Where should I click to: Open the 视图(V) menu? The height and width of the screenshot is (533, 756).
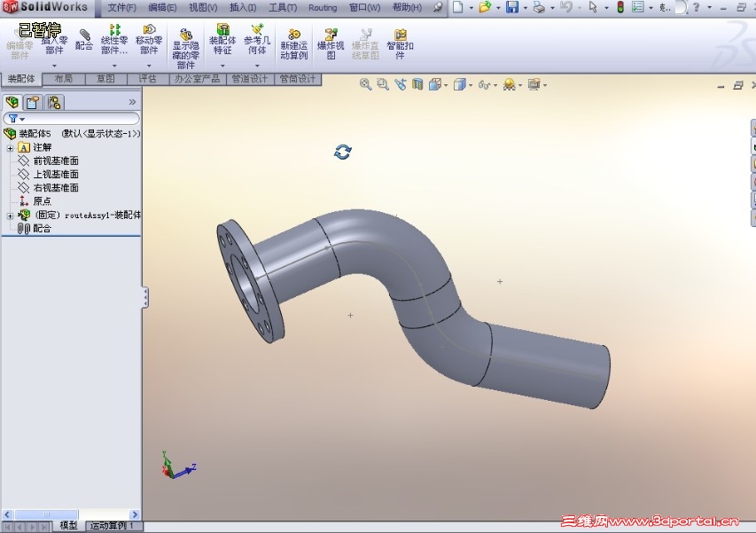coord(202,8)
